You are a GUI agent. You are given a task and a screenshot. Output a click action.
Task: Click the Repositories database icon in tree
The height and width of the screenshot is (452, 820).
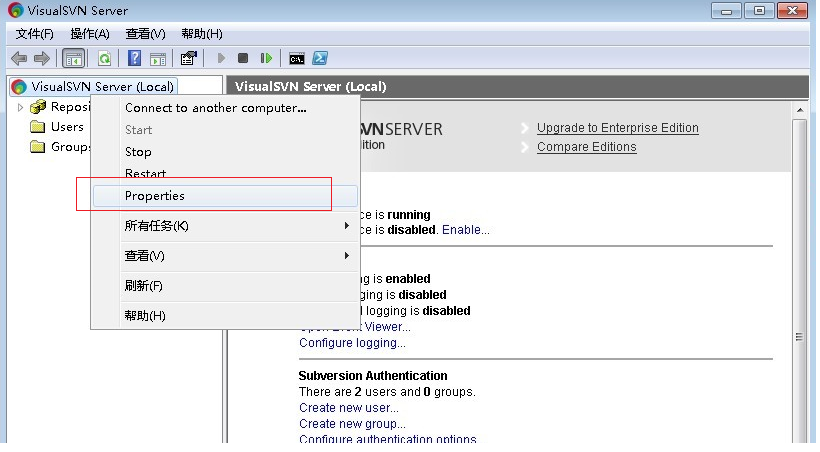(x=38, y=107)
